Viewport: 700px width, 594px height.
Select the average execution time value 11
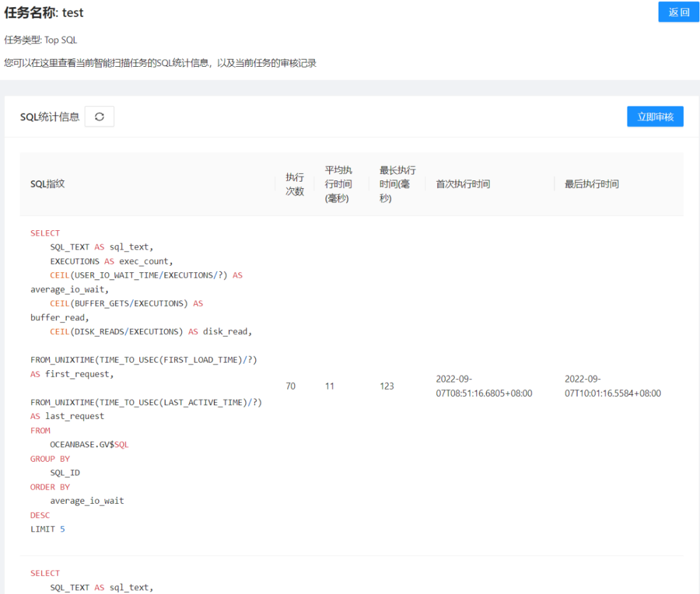point(329,386)
